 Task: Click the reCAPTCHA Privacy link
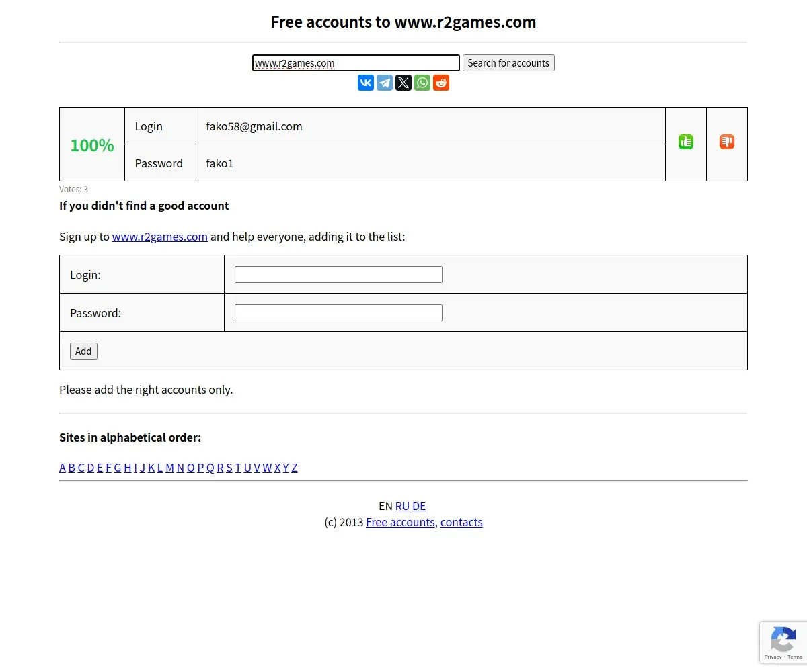[x=773, y=657]
